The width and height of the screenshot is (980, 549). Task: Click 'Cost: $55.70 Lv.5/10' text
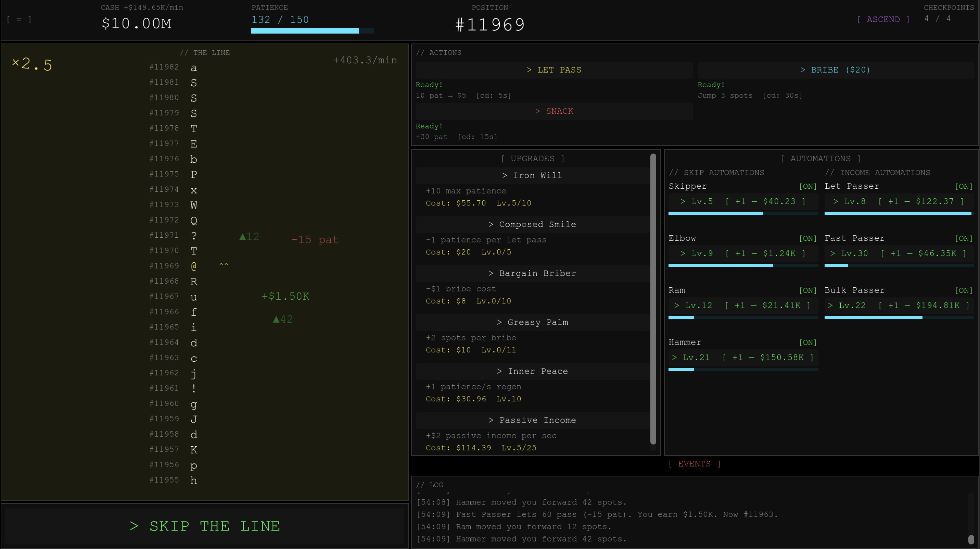(478, 203)
